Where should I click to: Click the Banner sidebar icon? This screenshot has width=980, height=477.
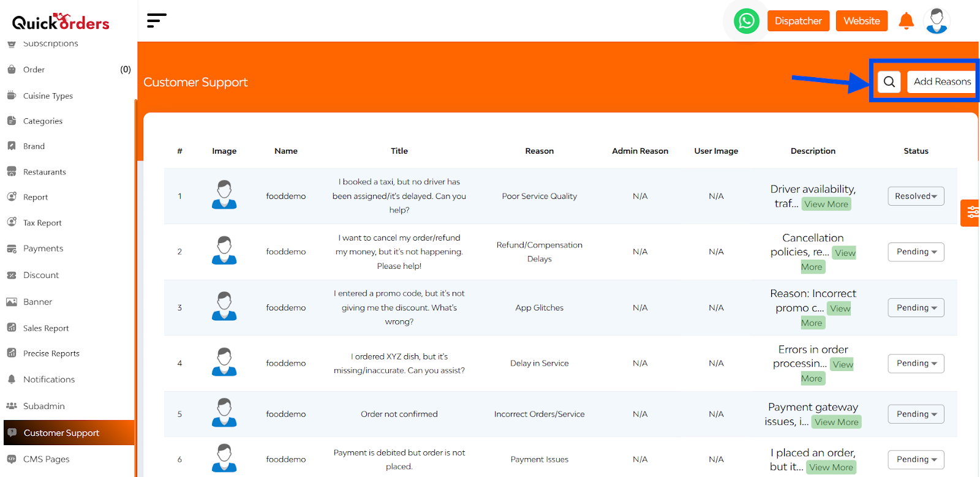pyautogui.click(x=12, y=301)
